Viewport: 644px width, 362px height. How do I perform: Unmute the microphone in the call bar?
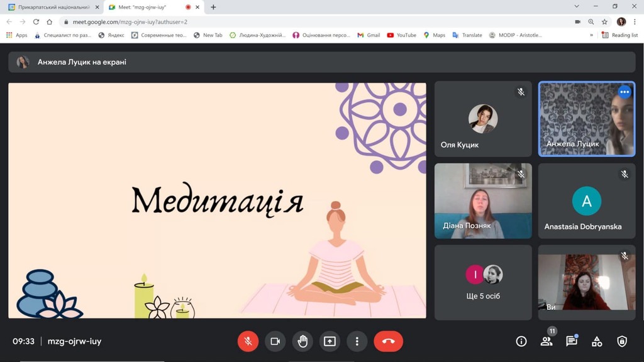point(248,341)
